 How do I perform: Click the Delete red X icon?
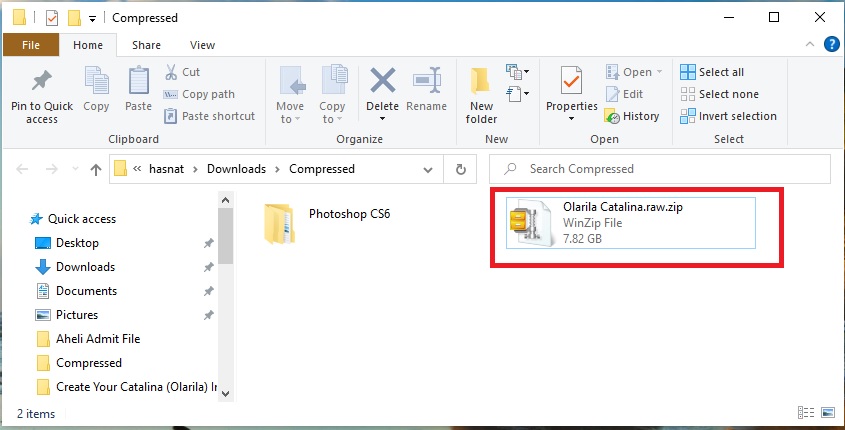coord(382,82)
